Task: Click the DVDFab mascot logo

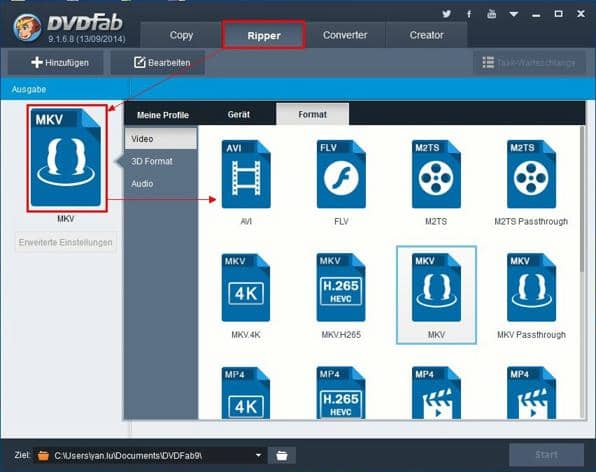Action: [27, 27]
